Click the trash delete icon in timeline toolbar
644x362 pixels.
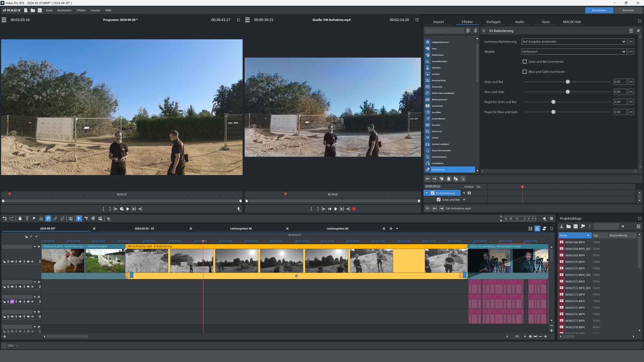[20, 219]
